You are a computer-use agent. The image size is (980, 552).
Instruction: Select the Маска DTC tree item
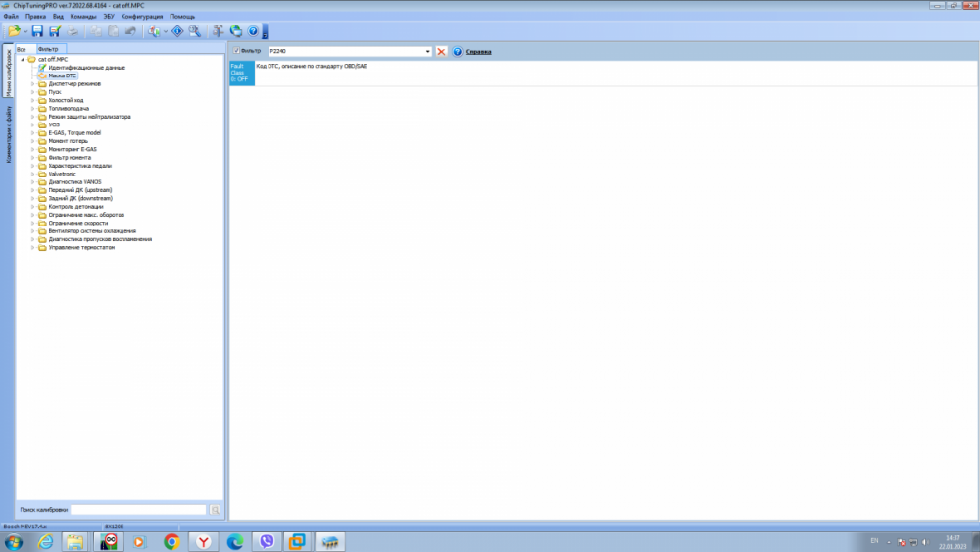click(x=63, y=75)
